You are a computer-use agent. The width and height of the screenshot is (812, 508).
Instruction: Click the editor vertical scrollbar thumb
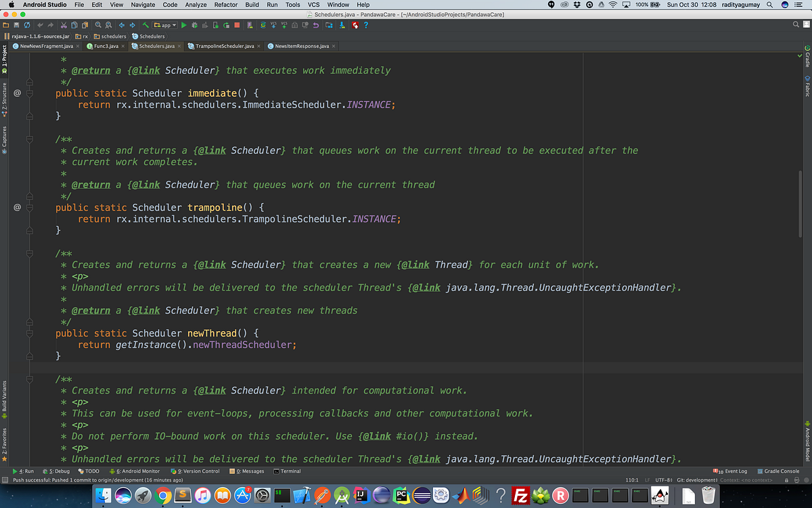(x=800, y=203)
